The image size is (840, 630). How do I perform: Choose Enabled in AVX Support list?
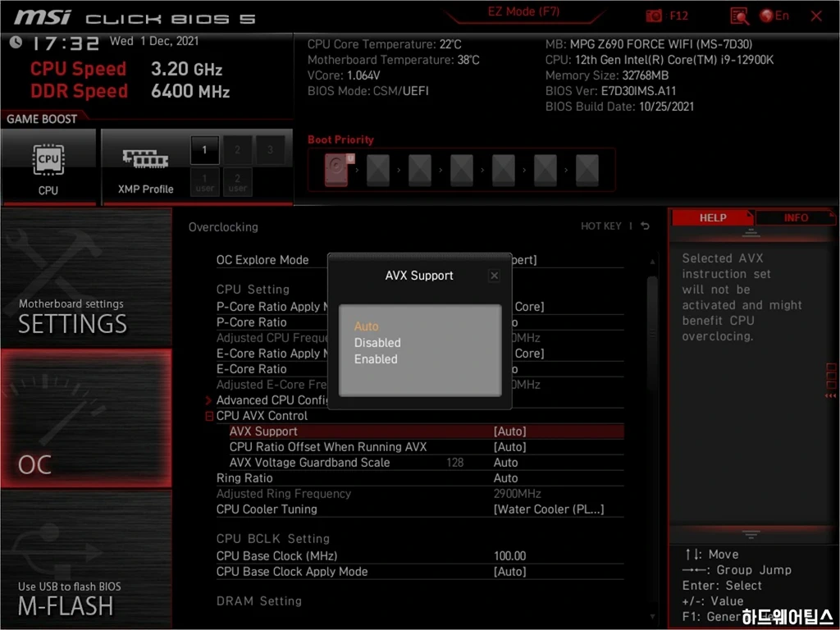376,359
